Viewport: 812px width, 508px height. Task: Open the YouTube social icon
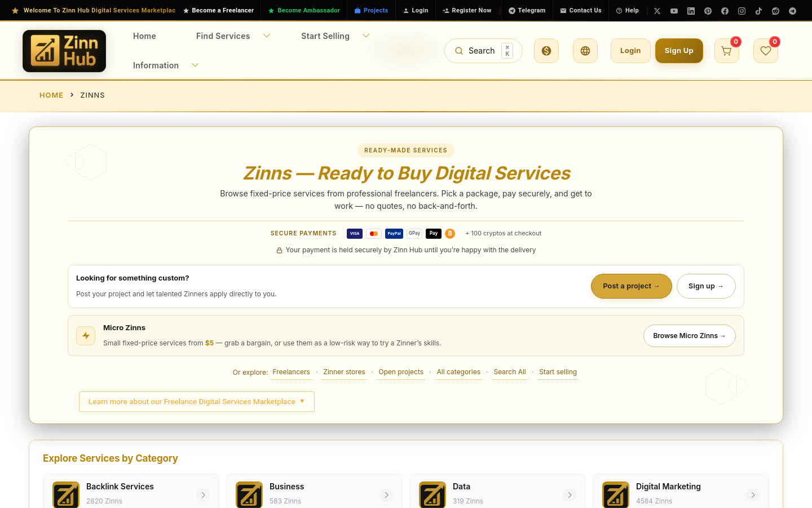(x=674, y=11)
